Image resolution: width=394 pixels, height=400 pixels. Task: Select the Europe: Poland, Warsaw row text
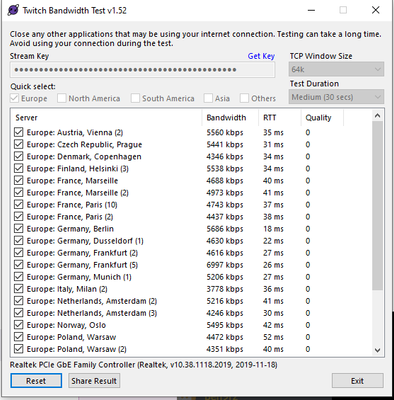[x=71, y=337]
